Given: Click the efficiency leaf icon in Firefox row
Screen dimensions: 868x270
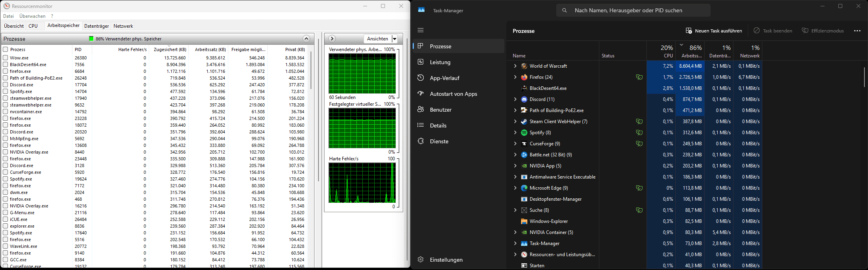Looking at the screenshot, I should [x=639, y=77].
